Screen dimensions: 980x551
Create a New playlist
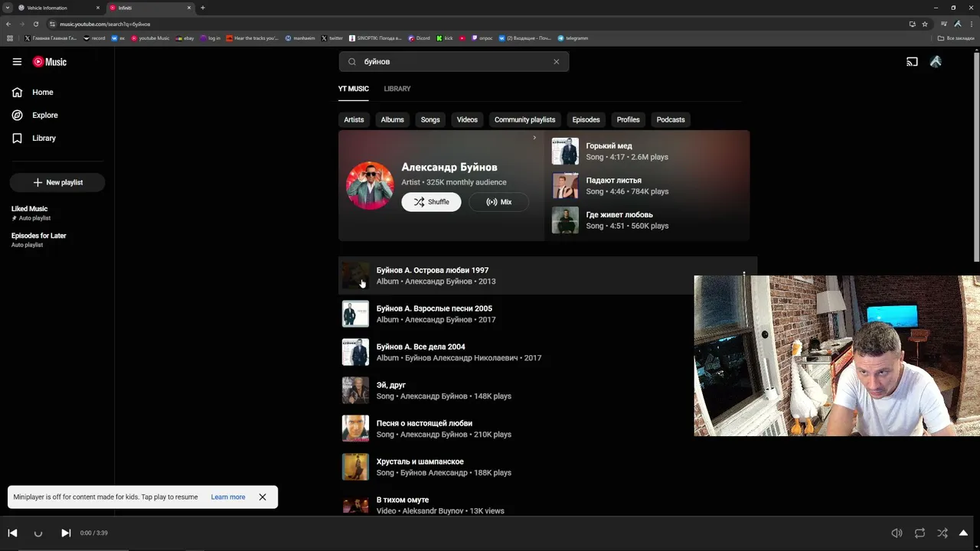click(57, 182)
